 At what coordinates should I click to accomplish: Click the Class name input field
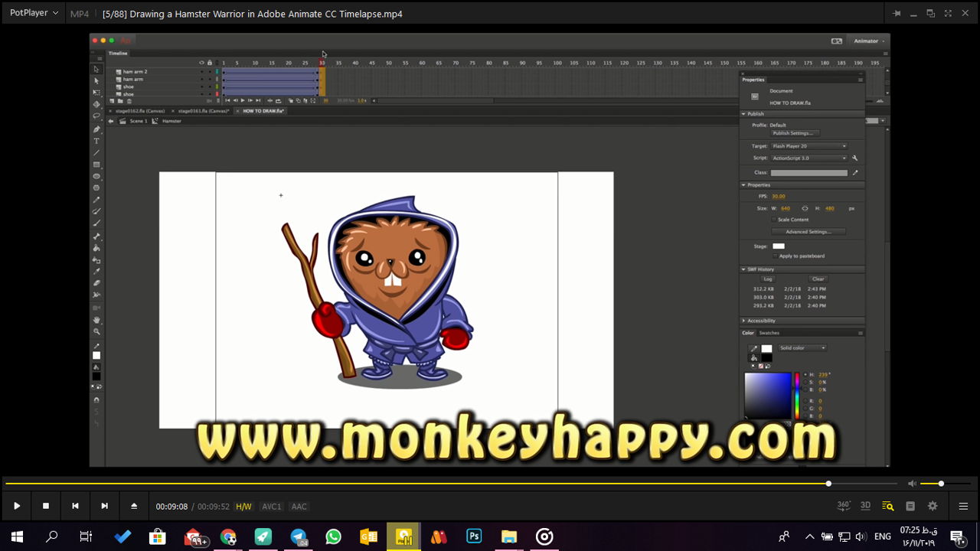808,173
